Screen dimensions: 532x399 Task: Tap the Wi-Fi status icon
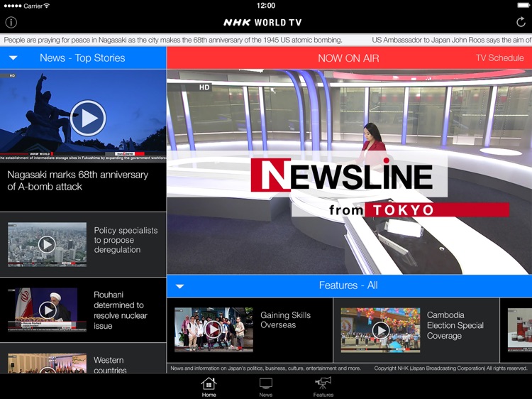pyautogui.click(x=47, y=6)
